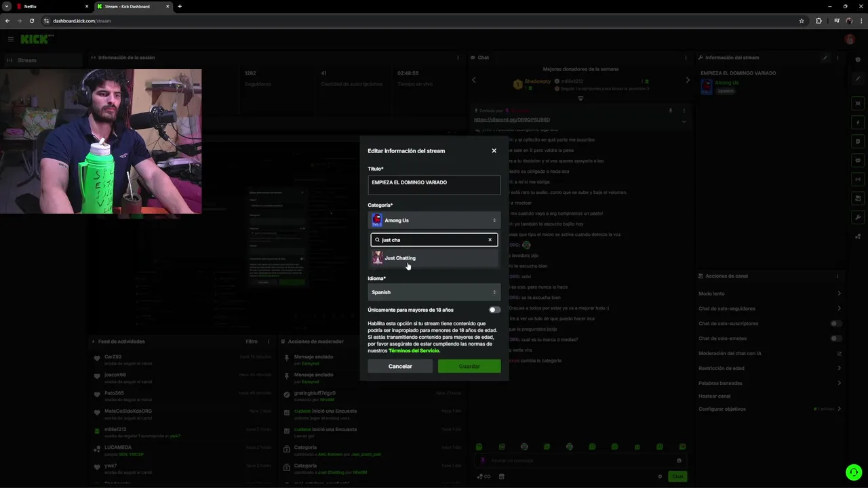Open the Spanish language dropdown
This screenshot has height=488, width=868.
434,292
